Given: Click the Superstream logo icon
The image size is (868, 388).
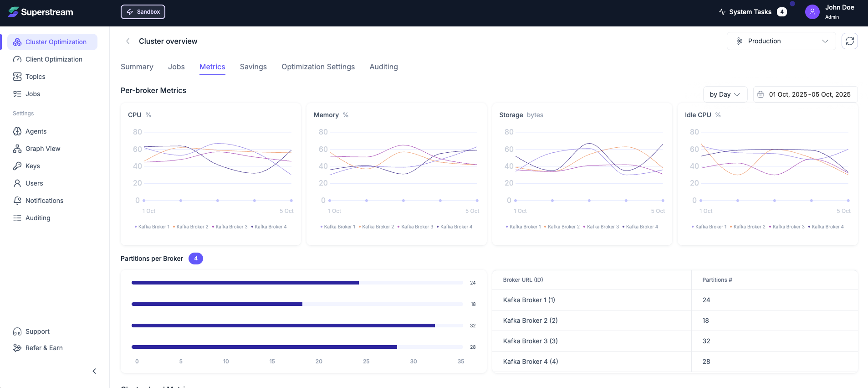Looking at the screenshot, I should pos(14,12).
